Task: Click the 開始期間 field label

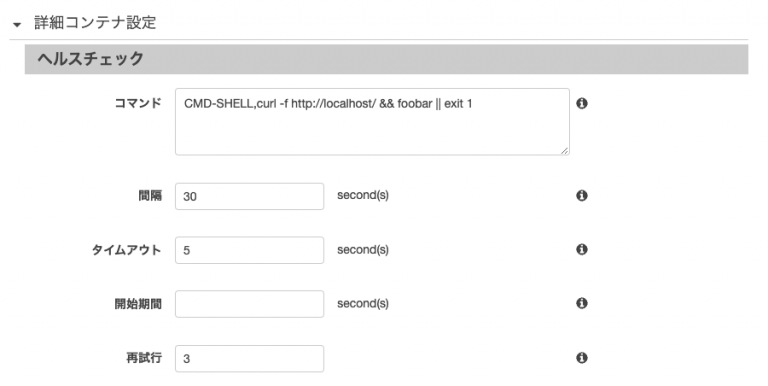Action: [138, 304]
